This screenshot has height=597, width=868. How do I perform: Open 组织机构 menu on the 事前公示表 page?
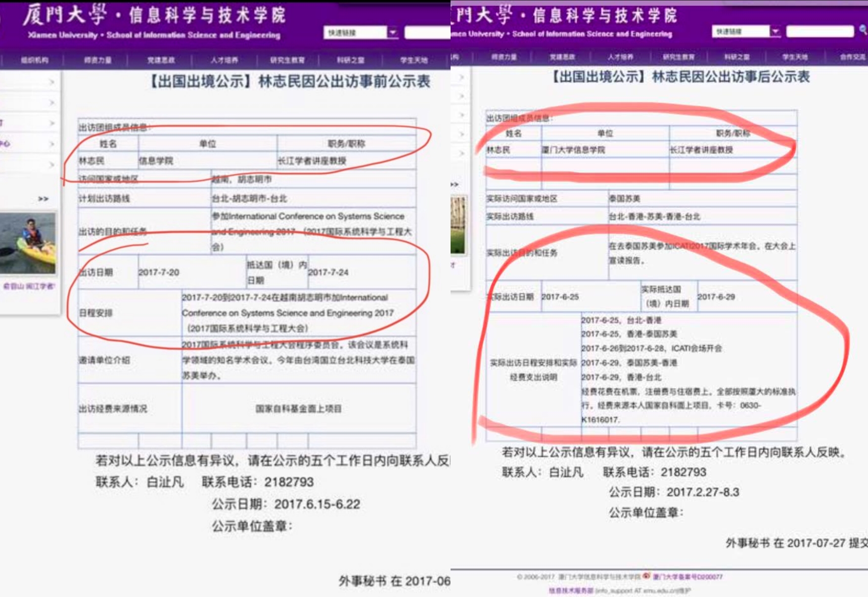(x=34, y=60)
